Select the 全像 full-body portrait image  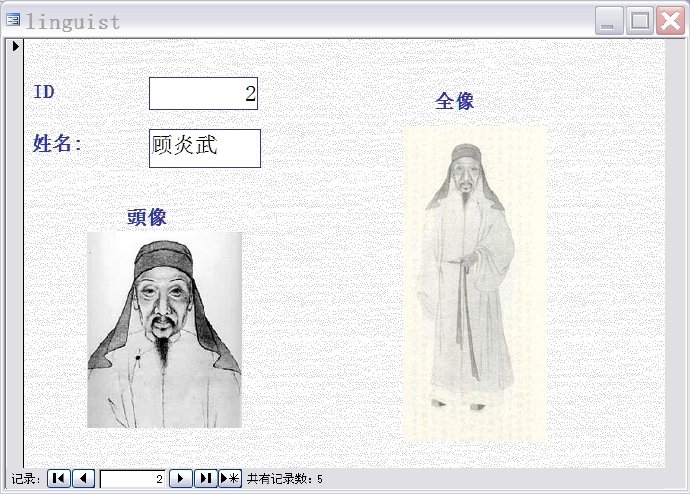(475, 284)
